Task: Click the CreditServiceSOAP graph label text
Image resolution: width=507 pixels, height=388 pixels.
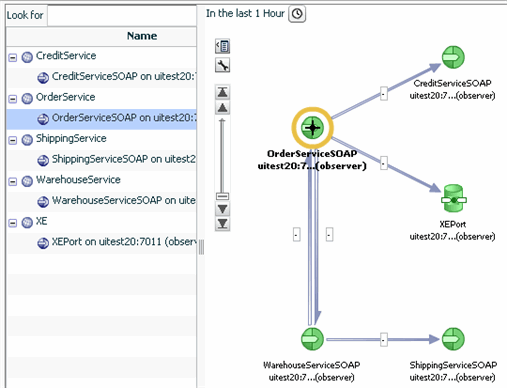Action: (452, 89)
